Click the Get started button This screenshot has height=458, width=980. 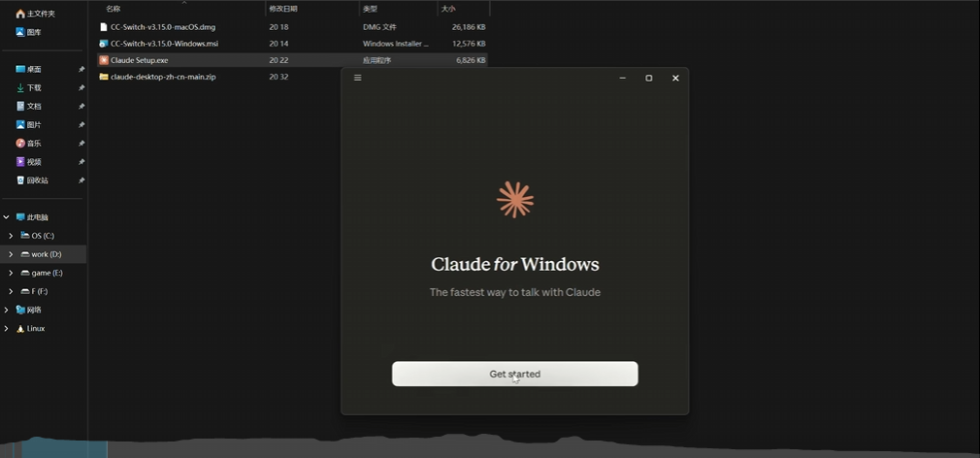coord(514,374)
